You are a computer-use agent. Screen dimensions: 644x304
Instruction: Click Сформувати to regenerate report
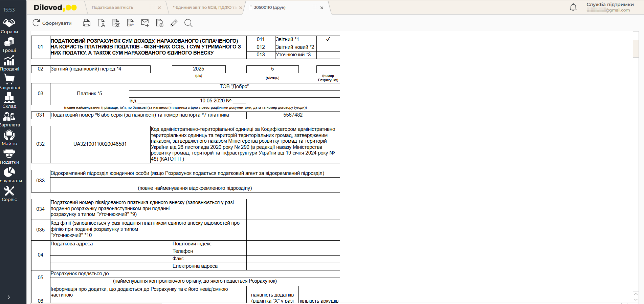click(52, 23)
